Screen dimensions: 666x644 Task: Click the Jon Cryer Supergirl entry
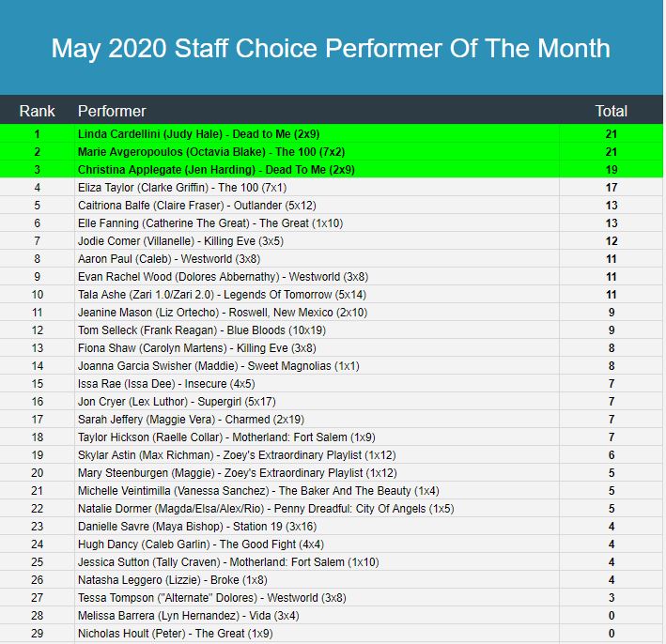[178, 402]
